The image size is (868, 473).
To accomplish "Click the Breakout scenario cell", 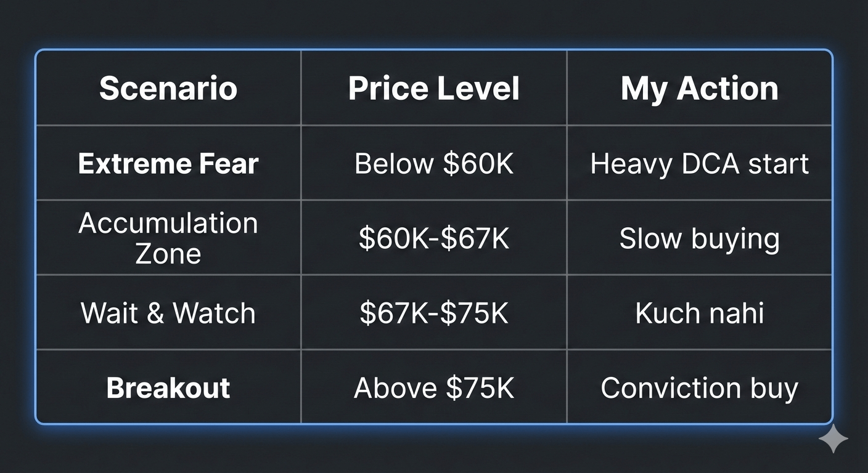I will point(168,388).
